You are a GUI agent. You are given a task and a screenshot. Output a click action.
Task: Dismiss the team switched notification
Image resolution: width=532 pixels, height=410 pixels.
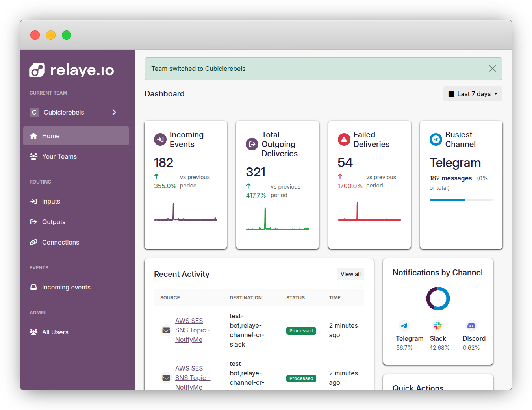[492, 69]
